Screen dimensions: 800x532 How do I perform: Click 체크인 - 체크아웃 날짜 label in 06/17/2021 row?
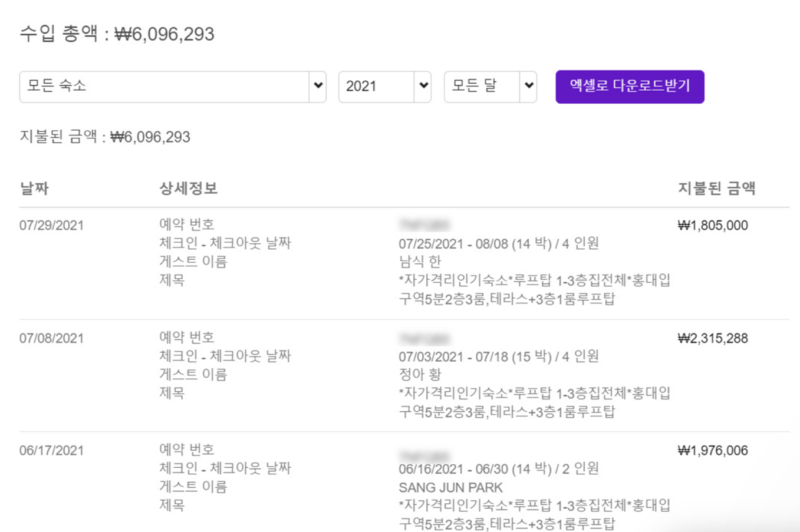tap(225, 468)
